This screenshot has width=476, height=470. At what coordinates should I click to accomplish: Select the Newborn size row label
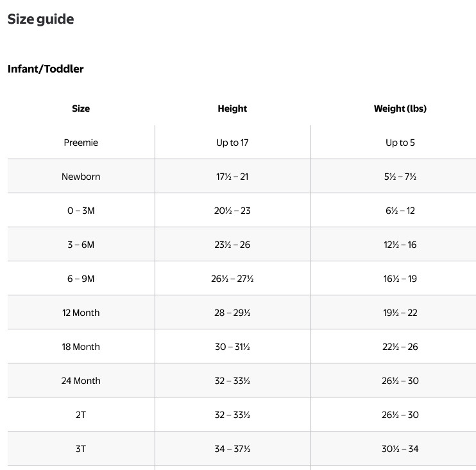81,177
